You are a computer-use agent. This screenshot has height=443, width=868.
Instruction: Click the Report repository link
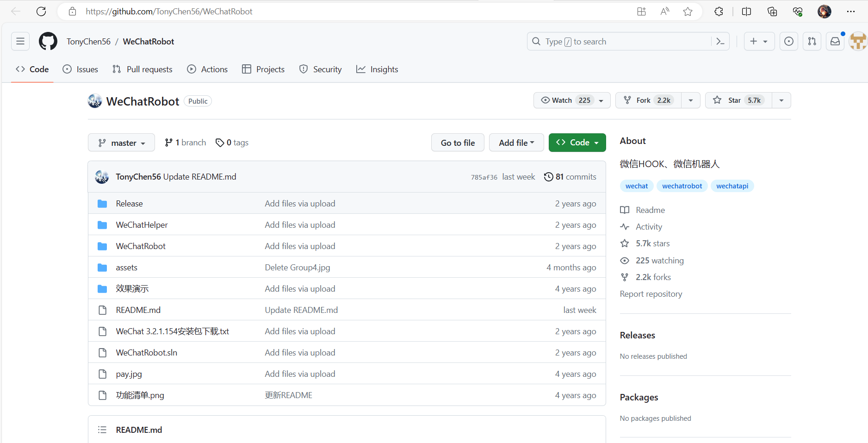(x=651, y=294)
